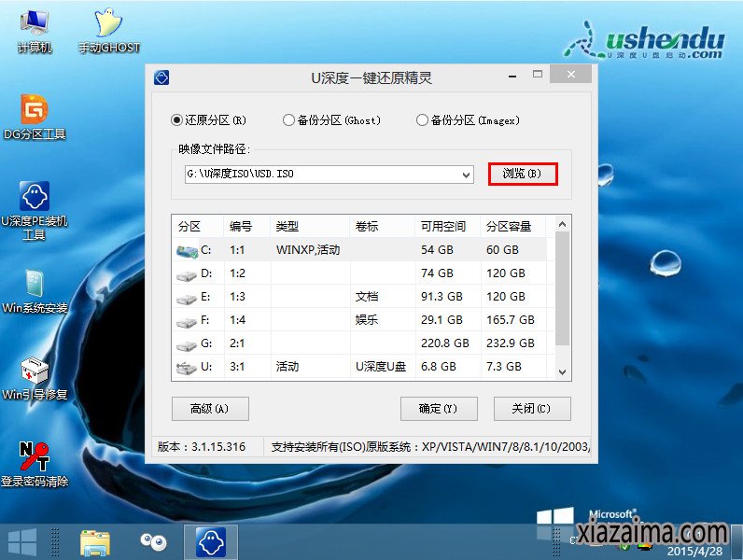Open the Windows Start button
Image resolution: width=743 pixels, height=560 pixels.
tap(22, 540)
